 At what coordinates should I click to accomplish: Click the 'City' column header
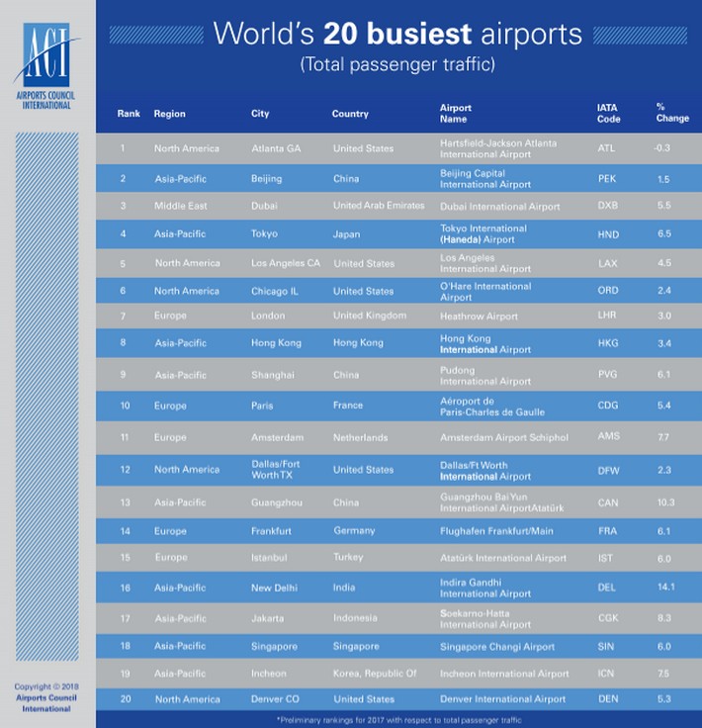[260, 114]
